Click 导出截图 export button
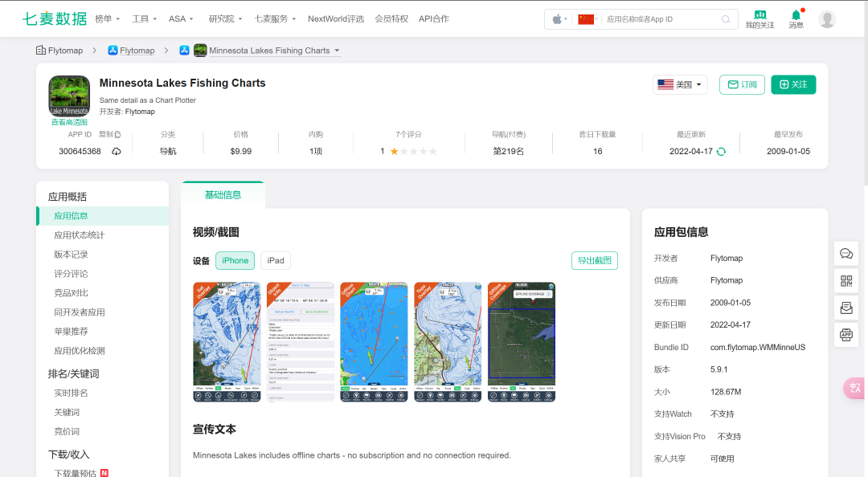868x477 pixels. [x=595, y=261]
